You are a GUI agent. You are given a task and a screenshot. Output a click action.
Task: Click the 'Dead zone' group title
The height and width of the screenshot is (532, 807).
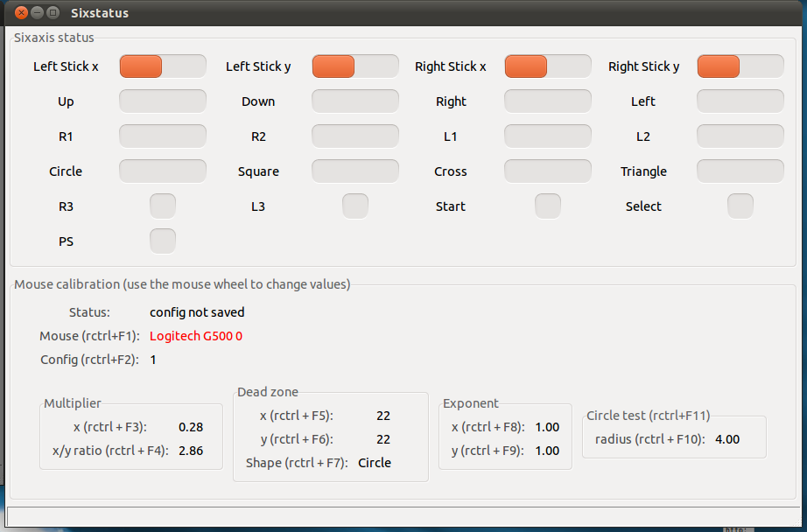pos(268,392)
